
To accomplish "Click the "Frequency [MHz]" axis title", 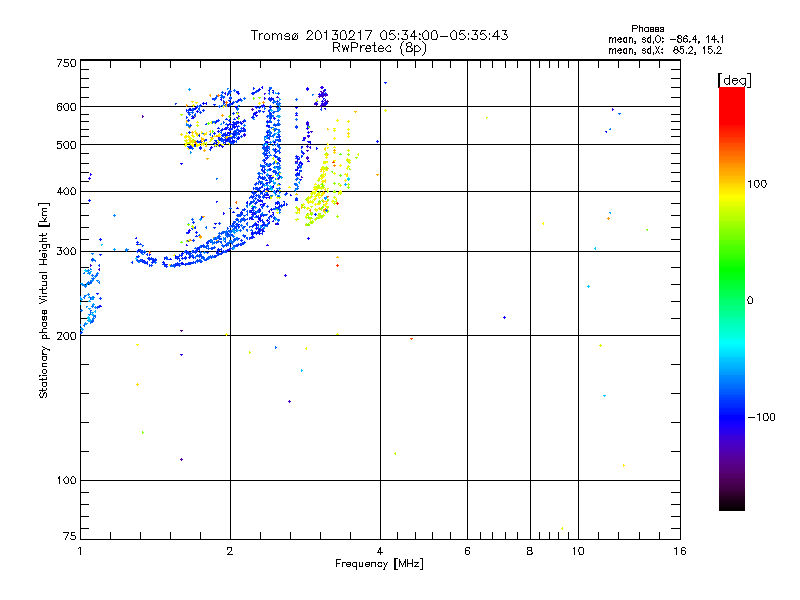I will coord(379,564).
